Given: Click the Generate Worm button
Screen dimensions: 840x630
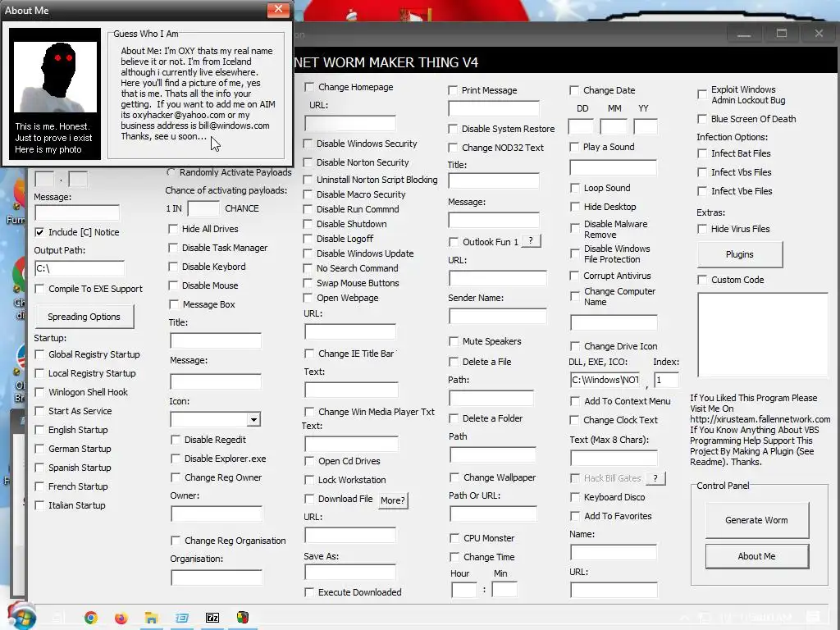Looking at the screenshot, I should [756, 520].
